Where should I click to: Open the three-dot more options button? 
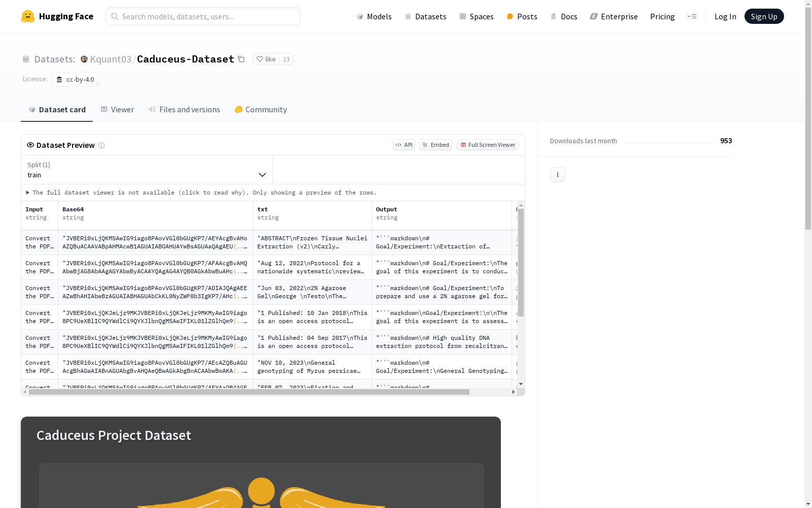558,175
